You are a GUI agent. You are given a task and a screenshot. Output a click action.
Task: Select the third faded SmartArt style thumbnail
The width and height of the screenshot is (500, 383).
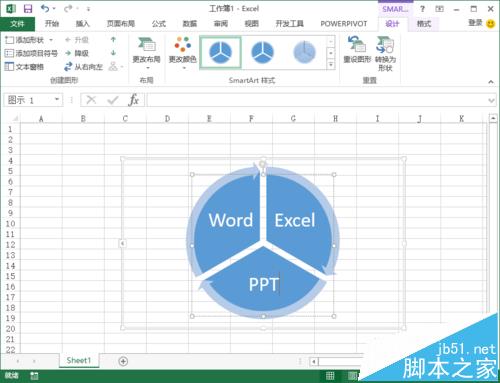(x=304, y=52)
